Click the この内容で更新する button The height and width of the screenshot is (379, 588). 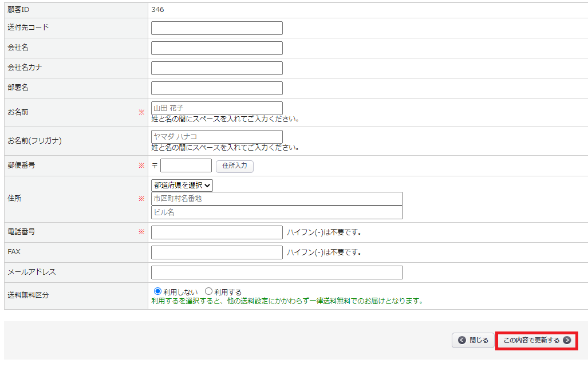coord(536,340)
